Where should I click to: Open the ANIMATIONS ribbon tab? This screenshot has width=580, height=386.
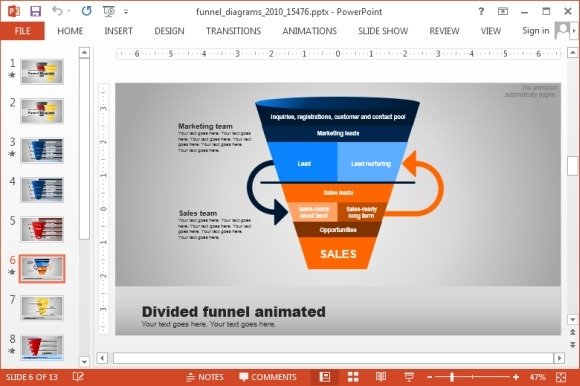click(x=310, y=31)
